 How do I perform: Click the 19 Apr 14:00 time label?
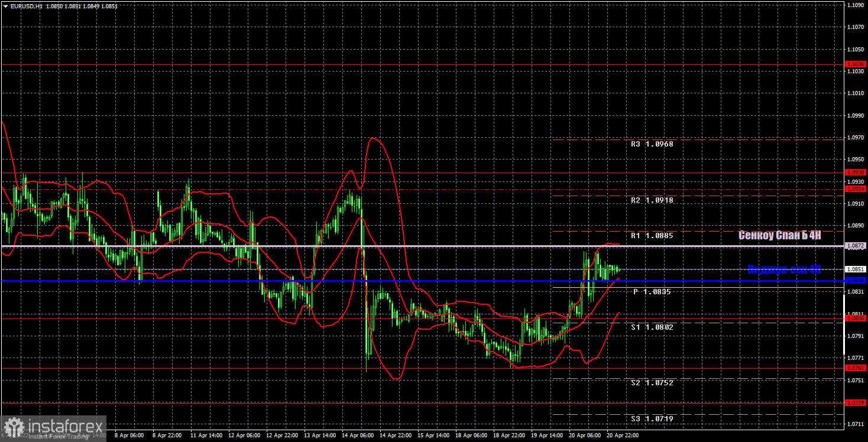point(547,435)
